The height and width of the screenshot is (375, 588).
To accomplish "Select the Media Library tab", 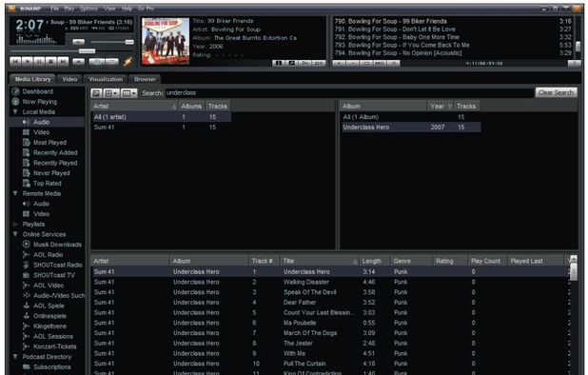I will click(32, 79).
